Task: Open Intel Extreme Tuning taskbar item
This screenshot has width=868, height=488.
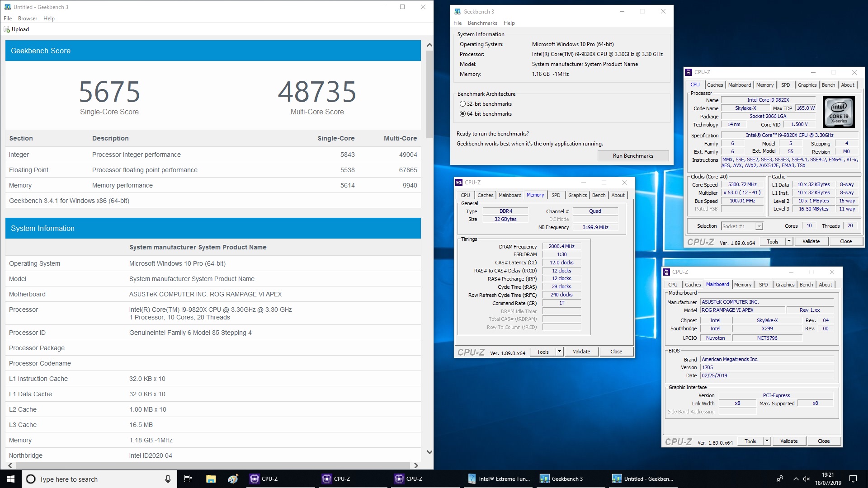Action: click(x=499, y=479)
